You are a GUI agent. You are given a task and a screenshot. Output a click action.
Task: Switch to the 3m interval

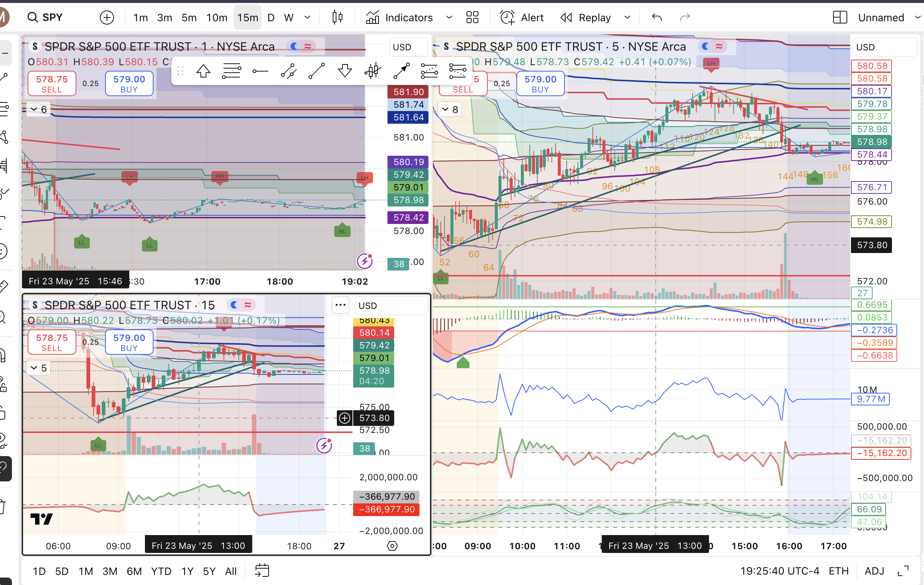point(165,17)
